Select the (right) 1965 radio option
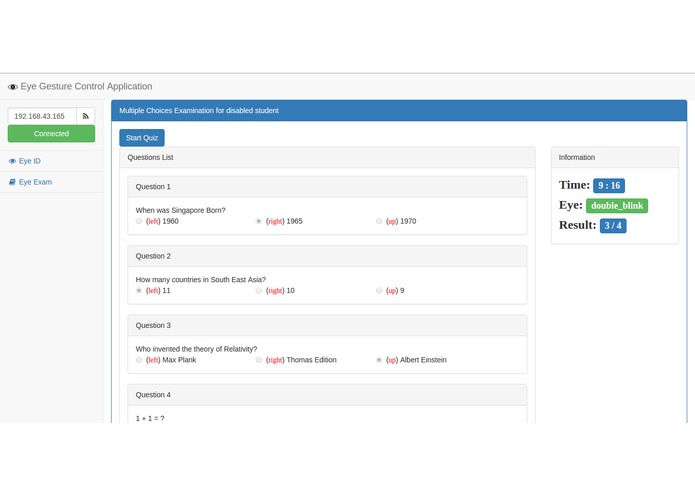 (x=258, y=221)
